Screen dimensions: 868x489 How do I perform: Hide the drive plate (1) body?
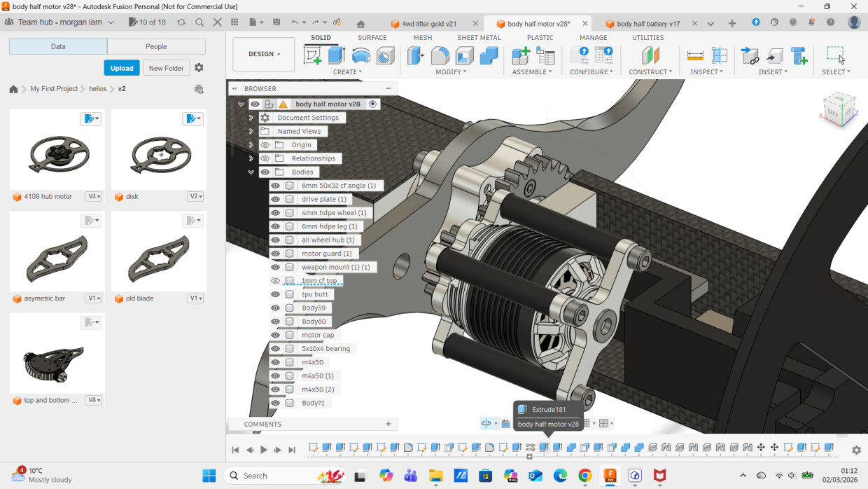coord(276,199)
